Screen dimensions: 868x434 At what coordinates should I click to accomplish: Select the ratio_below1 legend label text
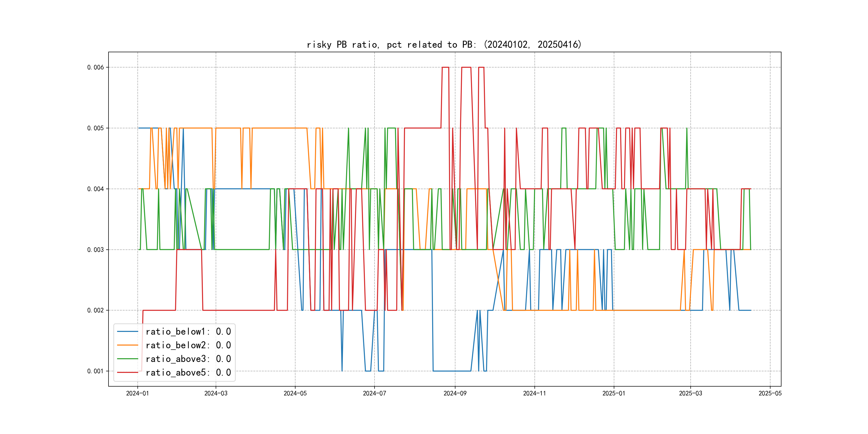[x=188, y=332]
